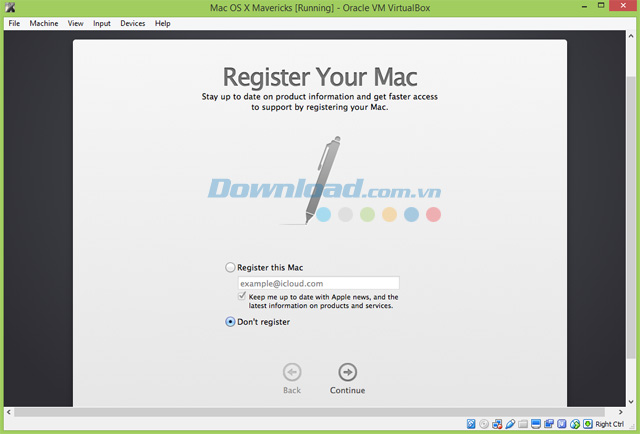
Task: Click the vertical scrollbar up arrow
Action: click(631, 36)
